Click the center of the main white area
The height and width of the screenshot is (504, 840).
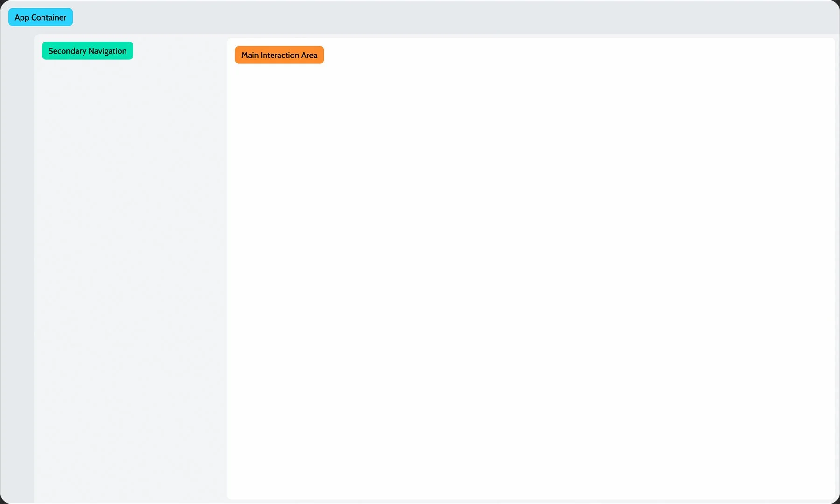click(532, 271)
